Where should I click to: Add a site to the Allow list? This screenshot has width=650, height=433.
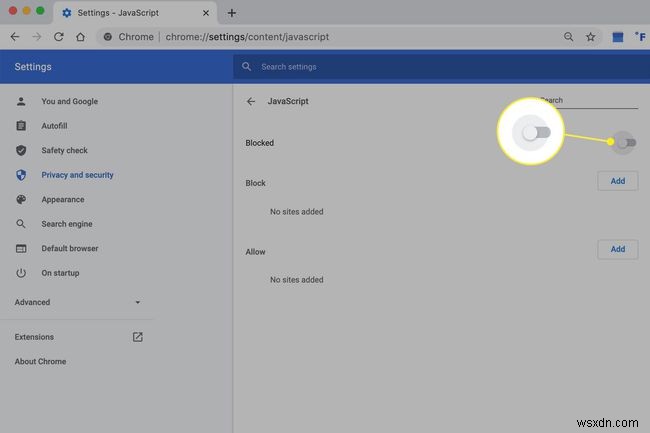618,249
